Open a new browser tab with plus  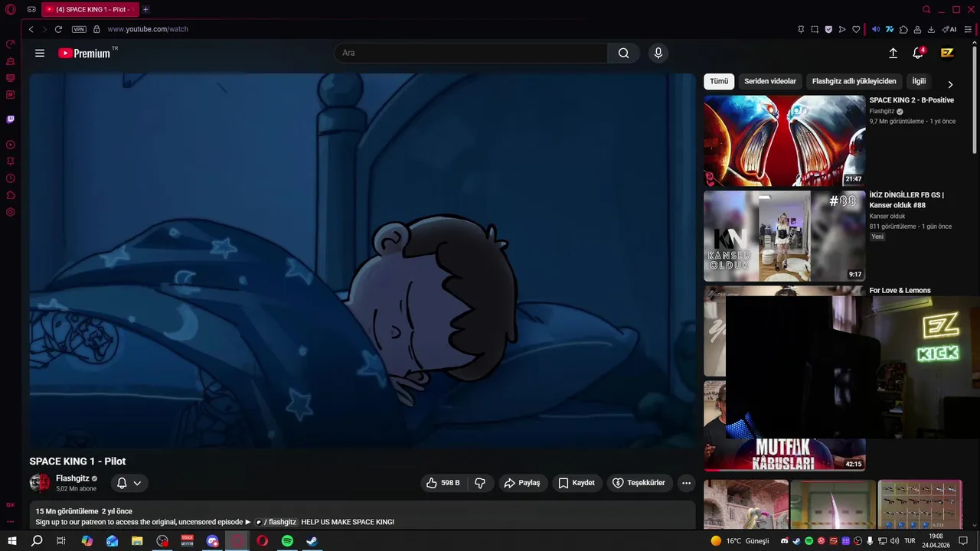(x=145, y=9)
